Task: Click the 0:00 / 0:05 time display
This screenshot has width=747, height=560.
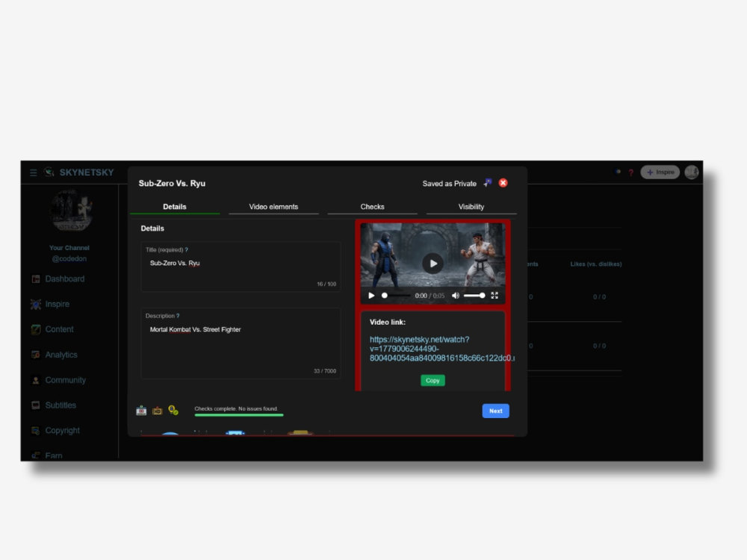Action: coord(430,296)
